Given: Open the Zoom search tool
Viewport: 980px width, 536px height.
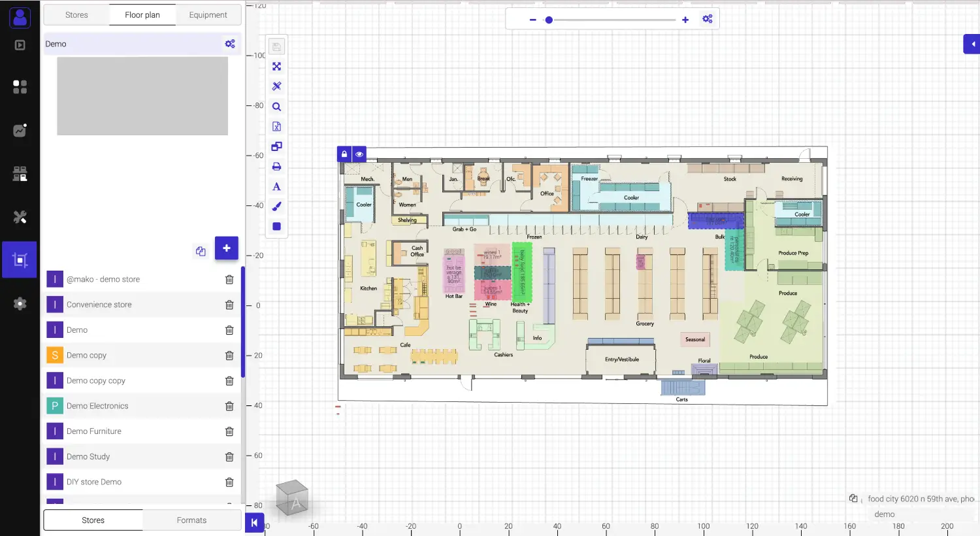Looking at the screenshot, I should [276, 106].
